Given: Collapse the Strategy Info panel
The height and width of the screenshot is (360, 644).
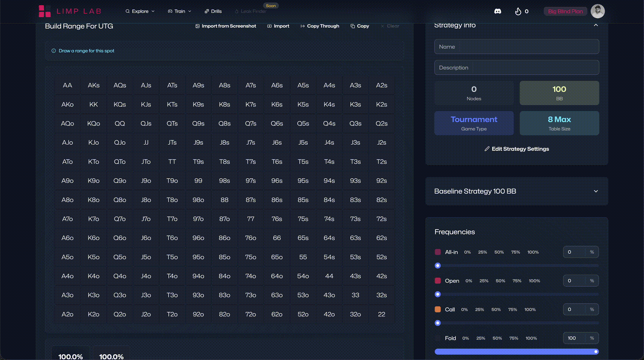Looking at the screenshot, I should (596, 25).
